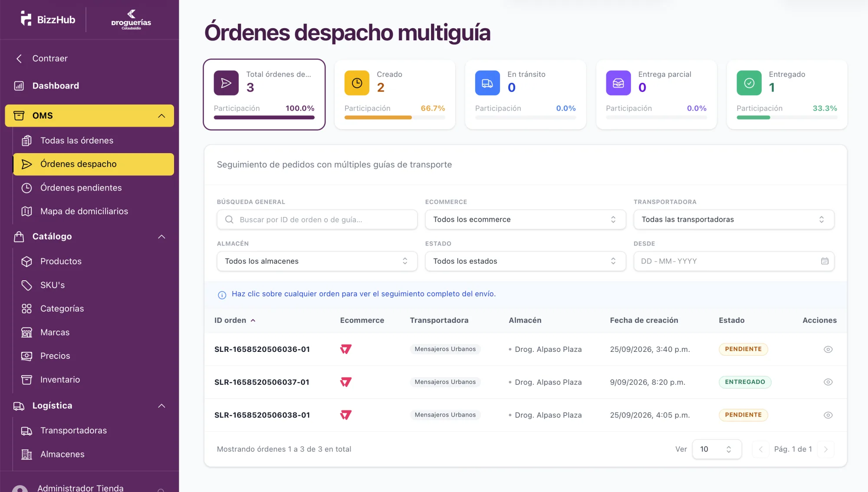This screenshot has height=492, width=868.
Task: Click the green Entregado checkmark icon
Action: coord(749,83)
